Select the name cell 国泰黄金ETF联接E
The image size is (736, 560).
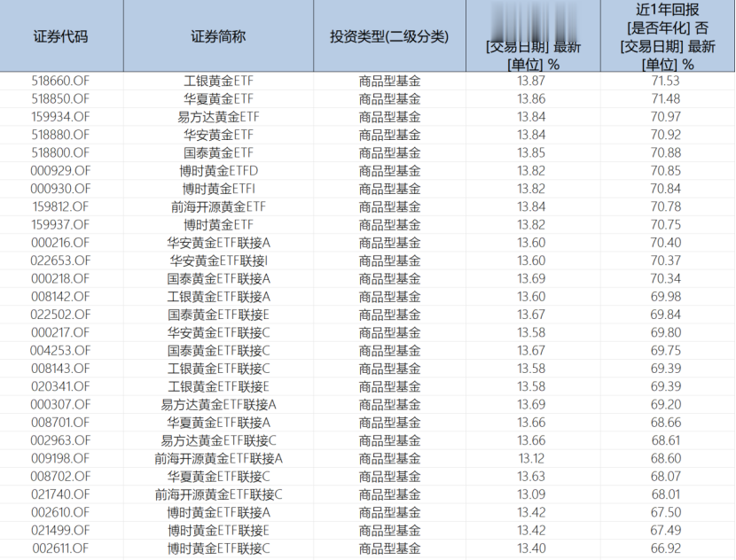click(x=218, y=315)
